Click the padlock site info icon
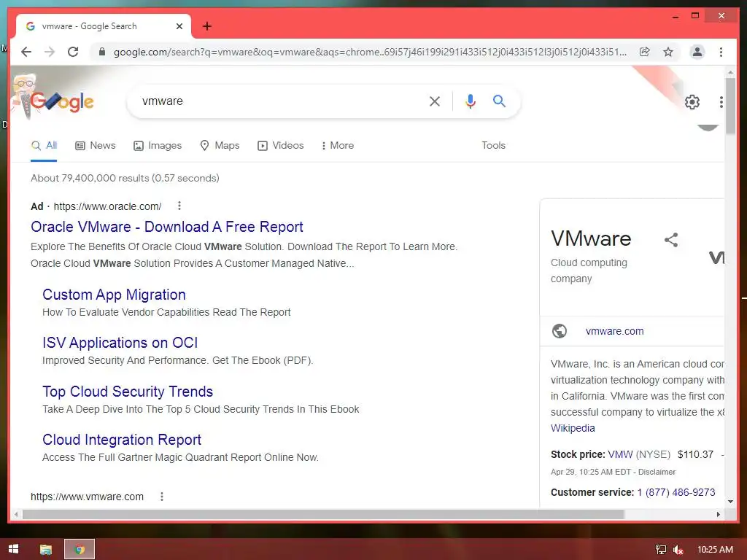Image resolution: width=747 pixels, height=560 pixels. point(101,52)
